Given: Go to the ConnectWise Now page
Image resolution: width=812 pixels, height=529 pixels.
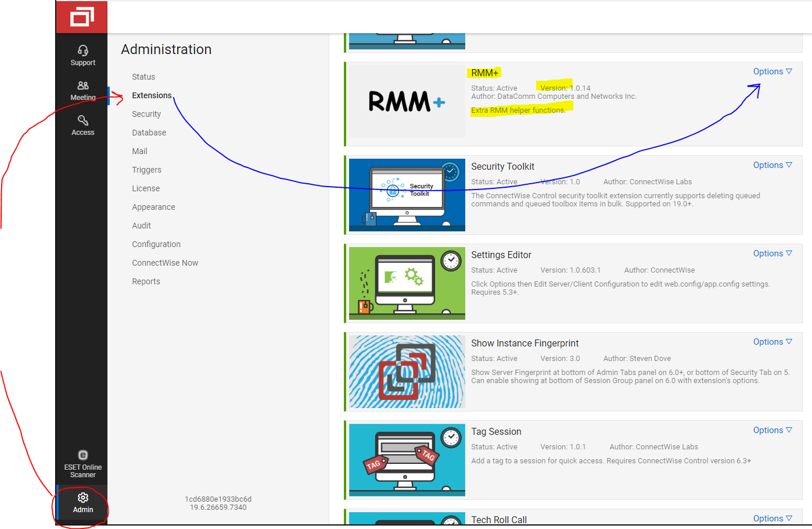Looking at the screenshot, I should coord(165,263).
